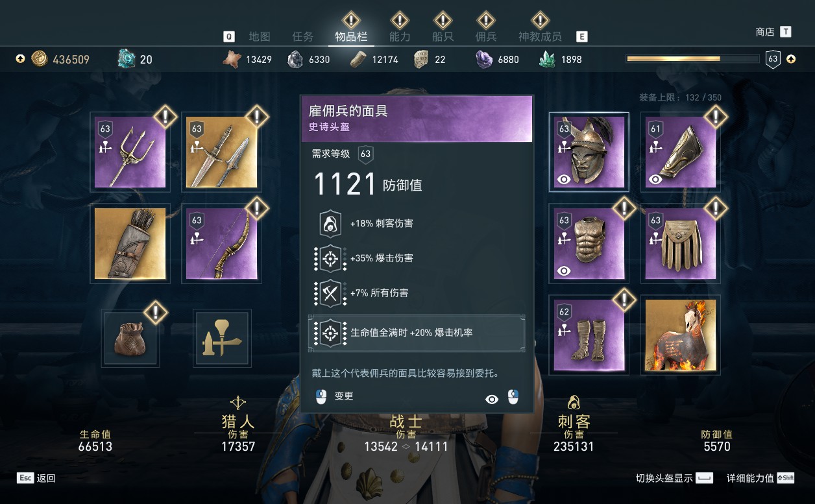Toggle eye visibility on chest armor slot
The height and width of the screenshot is (504, 815).
pos(564,270)
